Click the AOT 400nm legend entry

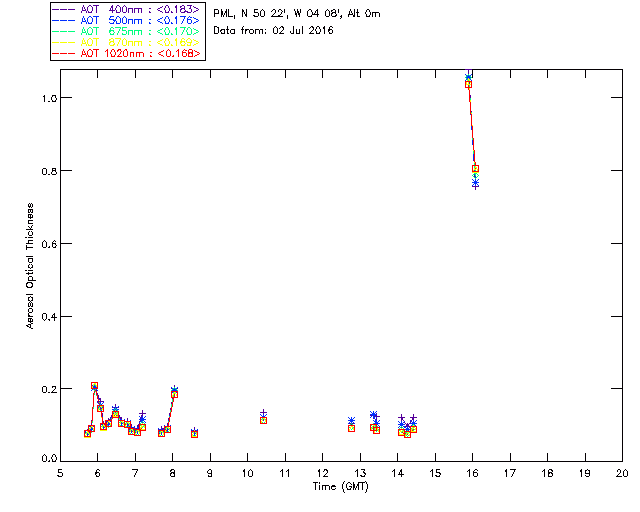point(127,9)
